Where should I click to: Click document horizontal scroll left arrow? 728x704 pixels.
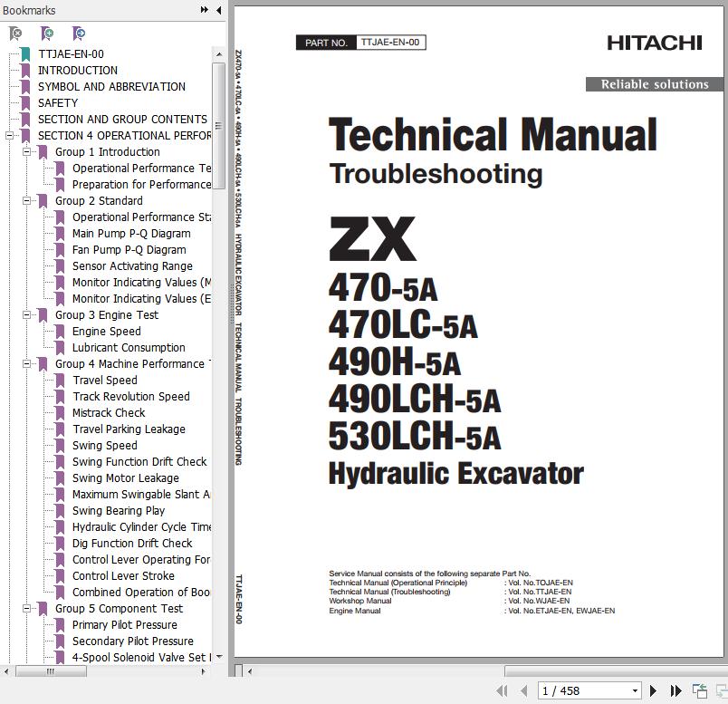tap(250, 671)
